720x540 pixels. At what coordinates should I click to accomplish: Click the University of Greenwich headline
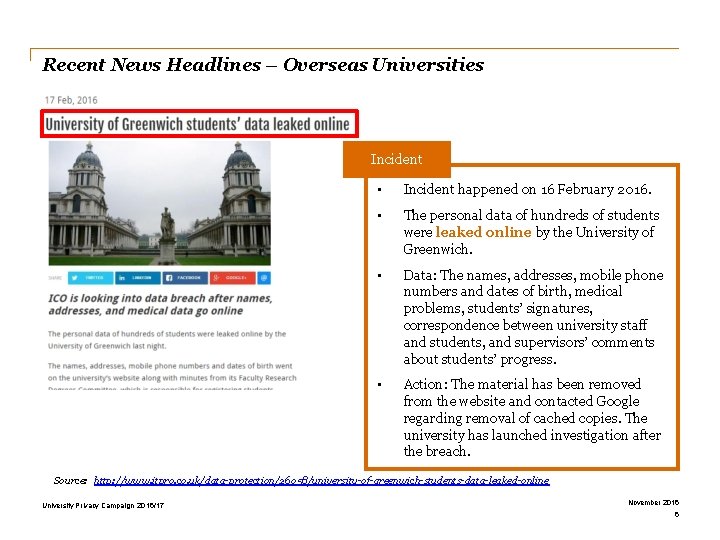pyautogui.click(x=199, y=124)
